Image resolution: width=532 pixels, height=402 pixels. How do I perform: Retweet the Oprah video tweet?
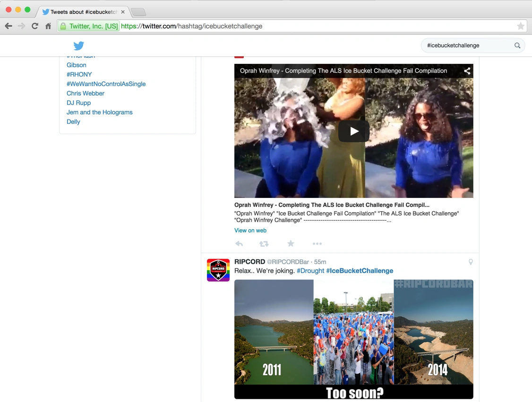click(x=264, y=244)
